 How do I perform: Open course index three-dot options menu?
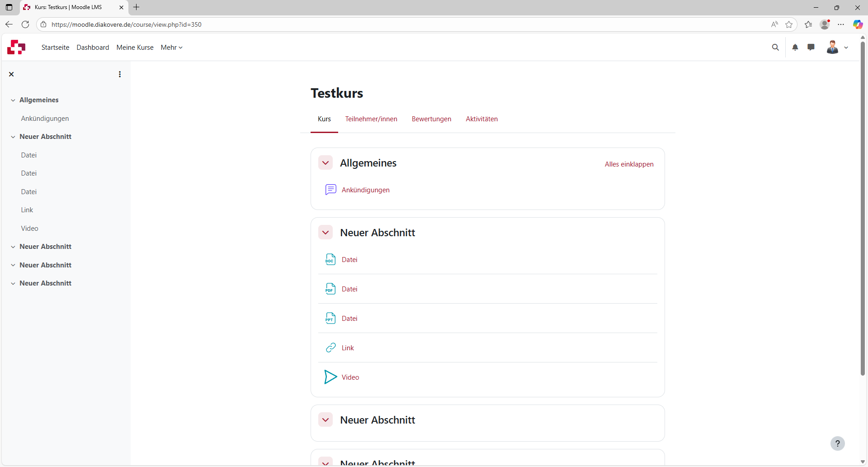pyautogui.click(x=120, y=74)
